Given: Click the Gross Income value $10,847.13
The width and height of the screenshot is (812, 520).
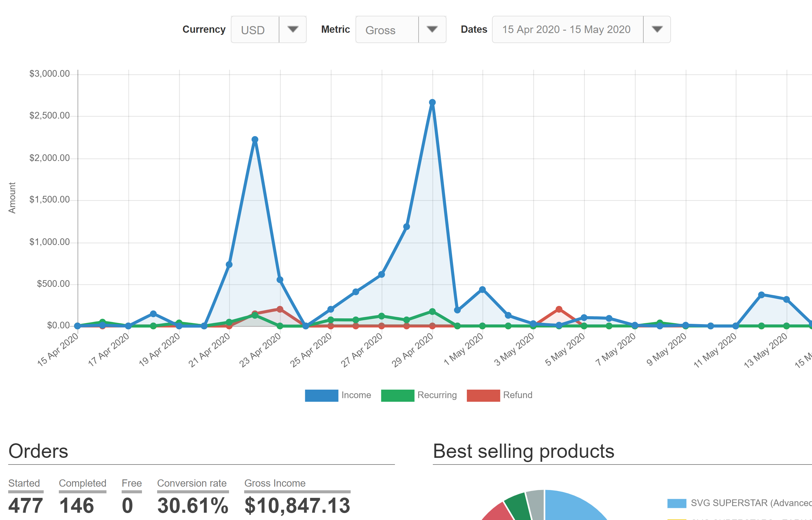Looking at the screenshot, I should point(297,505).
